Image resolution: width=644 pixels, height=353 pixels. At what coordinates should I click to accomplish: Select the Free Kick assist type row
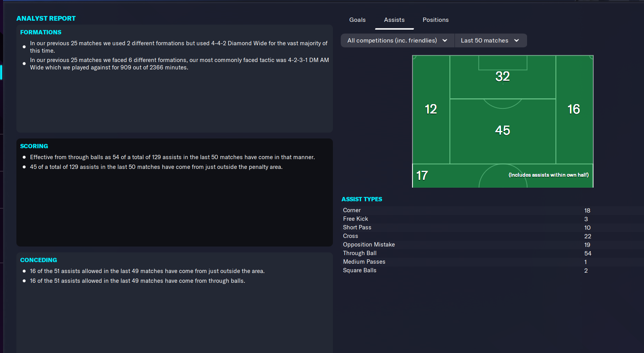466,219
